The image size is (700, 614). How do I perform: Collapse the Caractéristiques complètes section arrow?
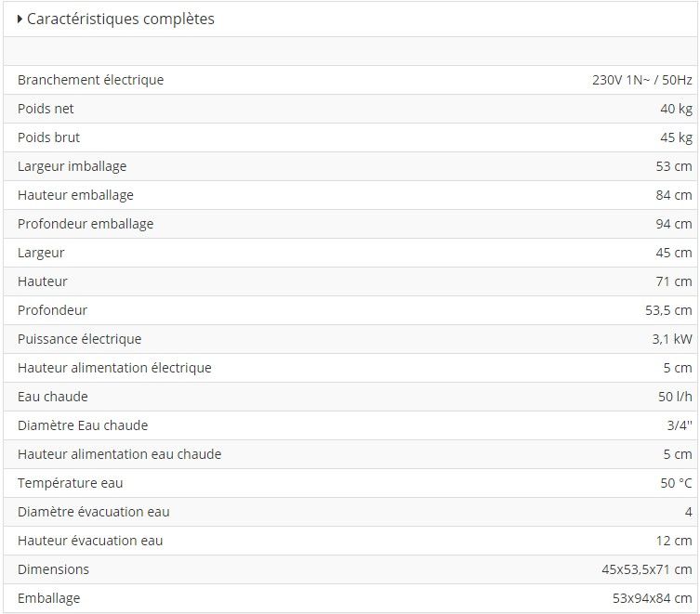(x=20, y=19)
